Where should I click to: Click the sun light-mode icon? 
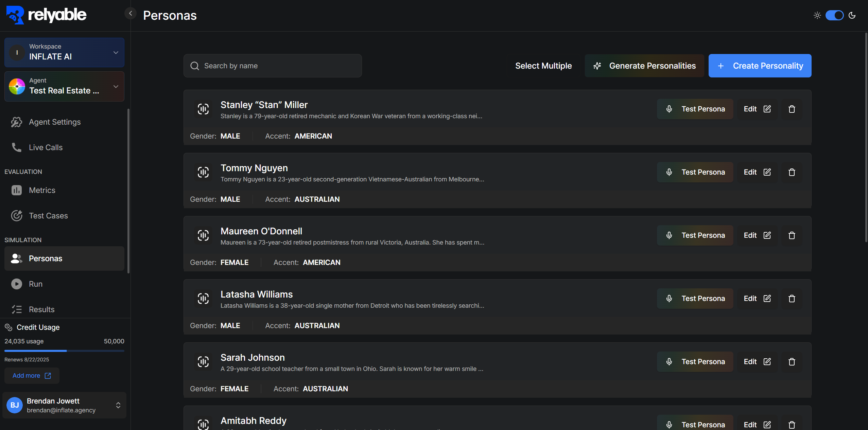click(817, 15)
